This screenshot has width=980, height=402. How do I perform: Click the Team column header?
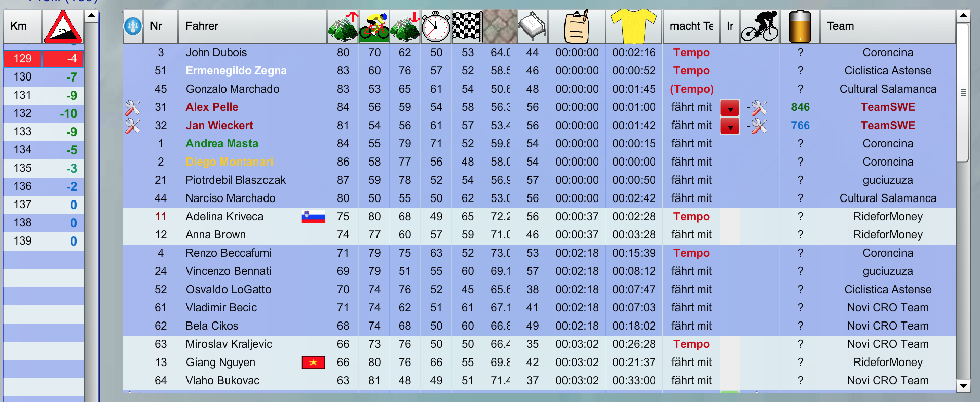pos(887,26)
